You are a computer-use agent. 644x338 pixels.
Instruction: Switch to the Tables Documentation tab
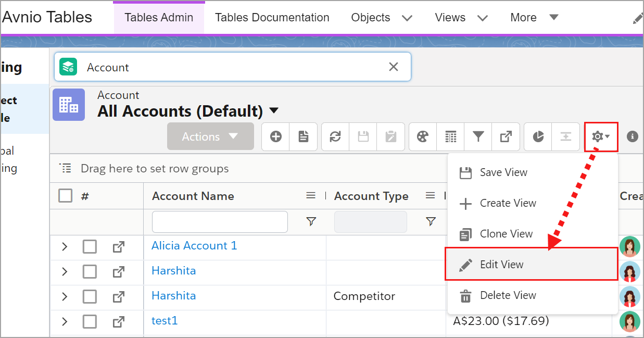point(272,18)
